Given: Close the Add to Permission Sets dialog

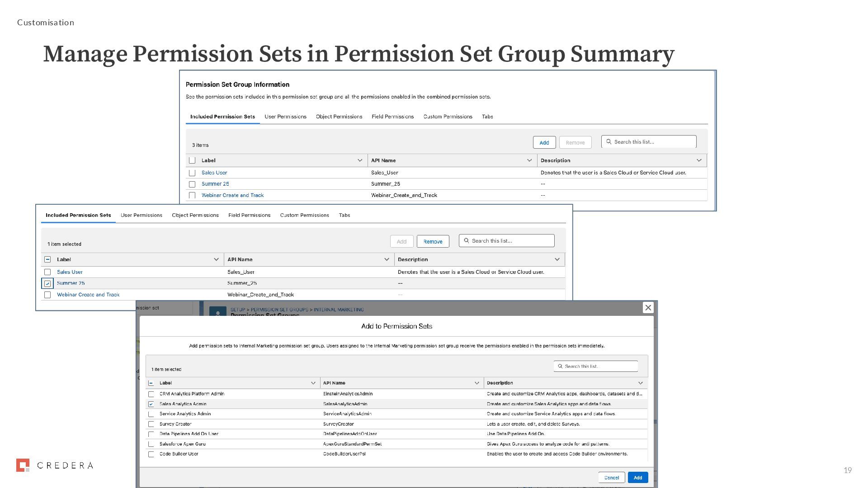Looking at the screenshot, I should [x=648, y=307].
